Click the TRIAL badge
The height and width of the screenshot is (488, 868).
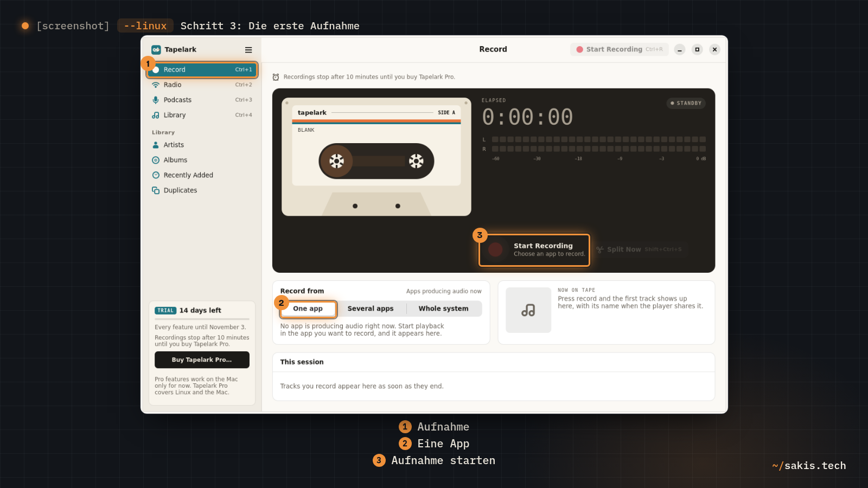point(165,311)
